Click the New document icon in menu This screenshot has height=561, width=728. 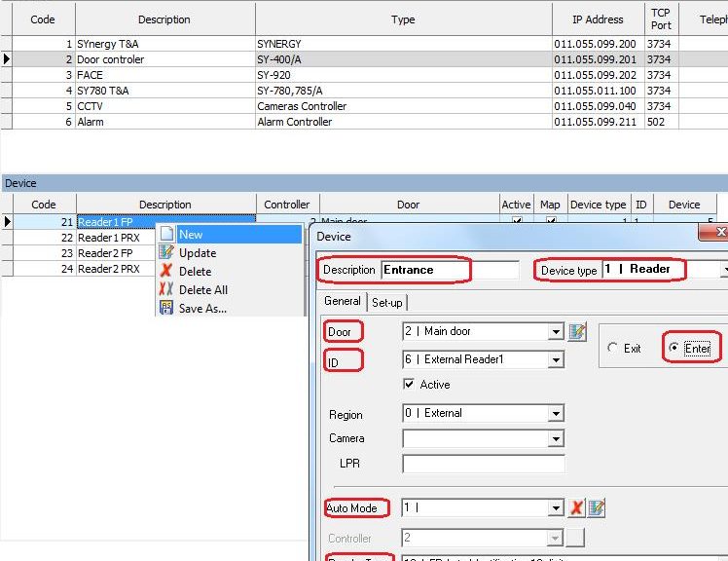(x=165, y=235)
